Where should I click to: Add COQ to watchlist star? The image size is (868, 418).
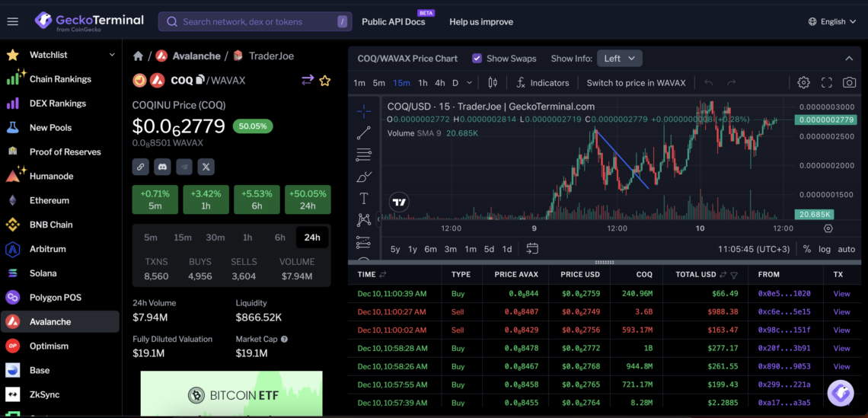(325, 81)
